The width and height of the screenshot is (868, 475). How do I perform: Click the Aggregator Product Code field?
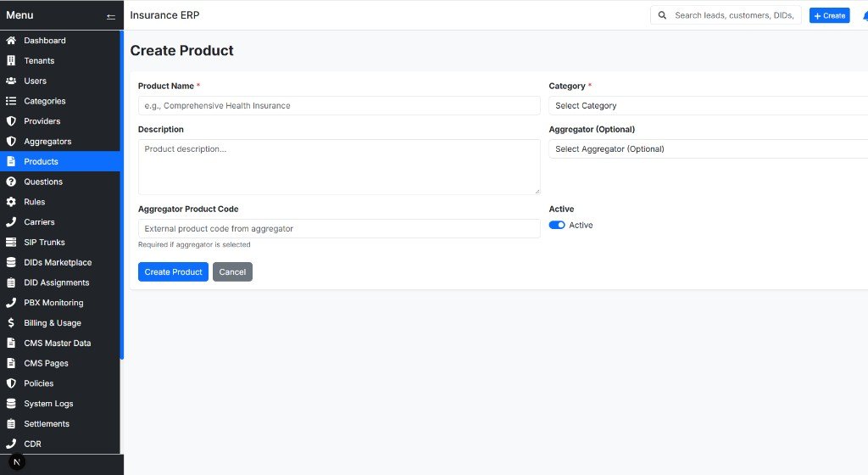click(x=339, y=229)
